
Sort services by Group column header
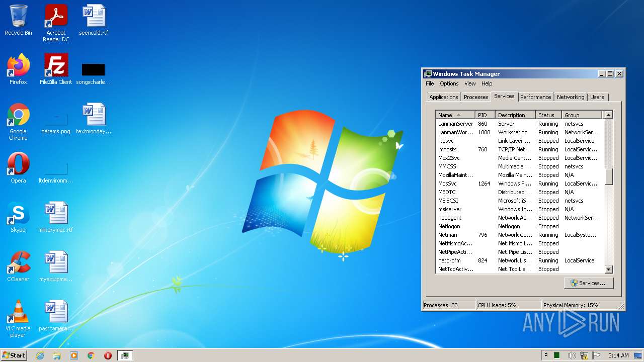tap(582, 115)
